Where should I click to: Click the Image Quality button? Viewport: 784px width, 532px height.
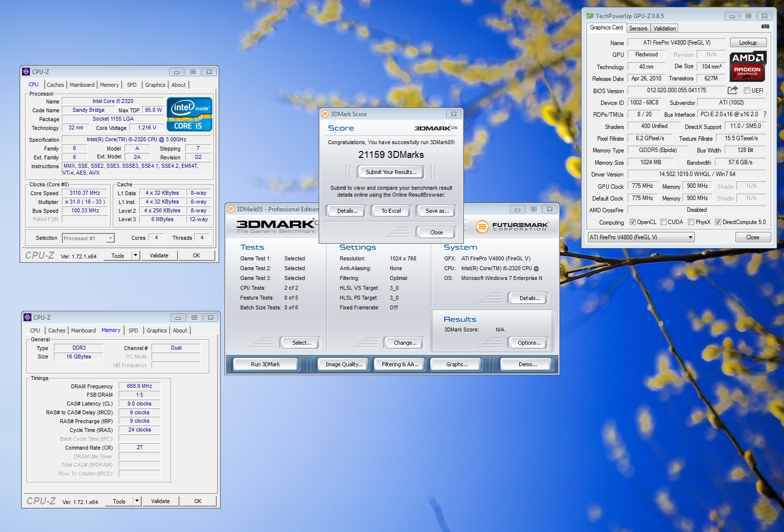click(344, 364)
